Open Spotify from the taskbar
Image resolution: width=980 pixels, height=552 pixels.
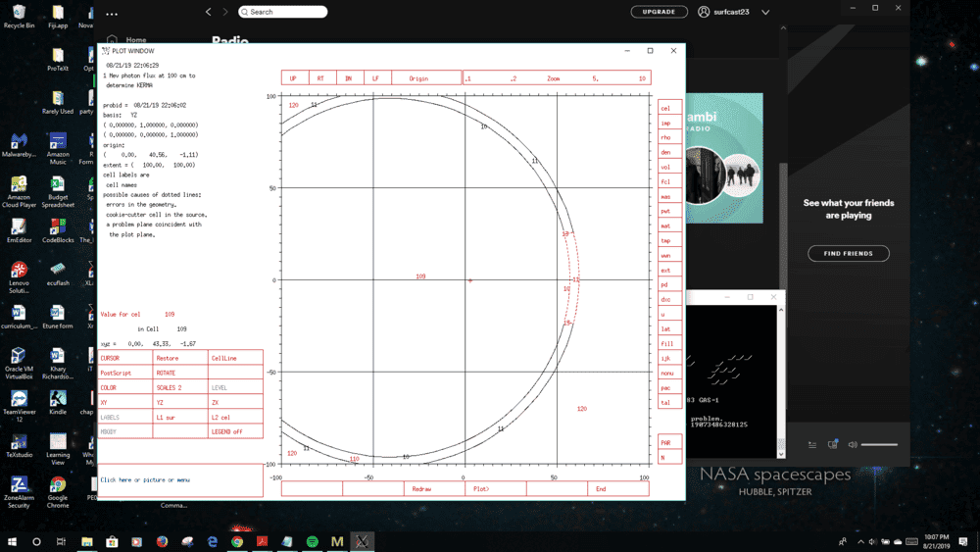coord(312,541)
